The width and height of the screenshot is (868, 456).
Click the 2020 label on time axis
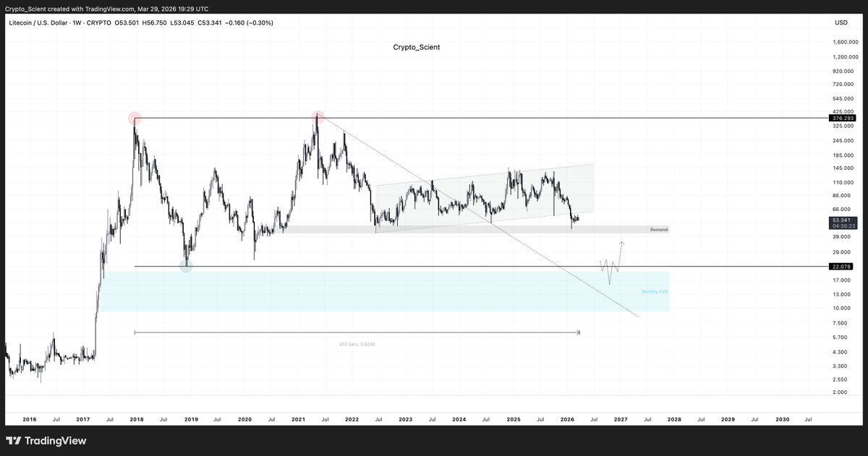[x=244, y=419]
